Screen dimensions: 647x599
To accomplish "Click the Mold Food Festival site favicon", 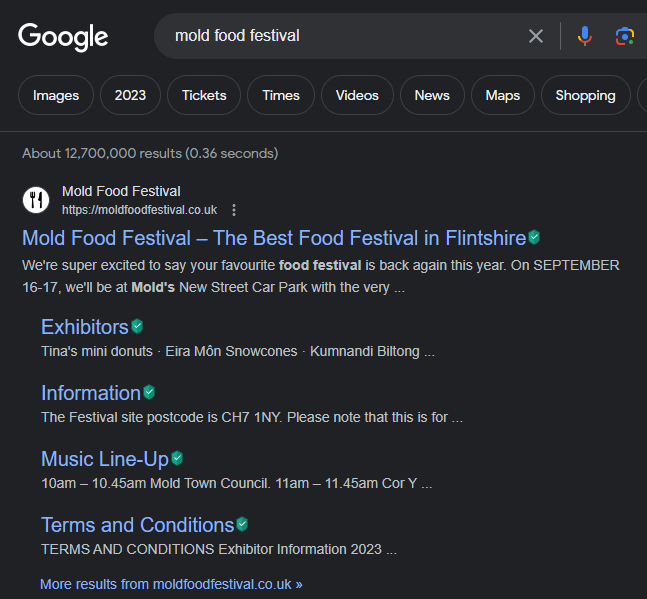I will pos(36,200).
